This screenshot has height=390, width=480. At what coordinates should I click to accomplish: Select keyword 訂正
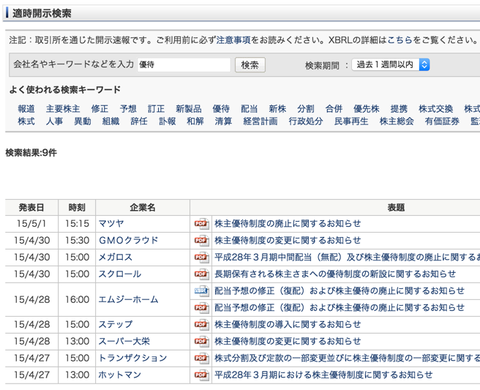coord(156,109)
